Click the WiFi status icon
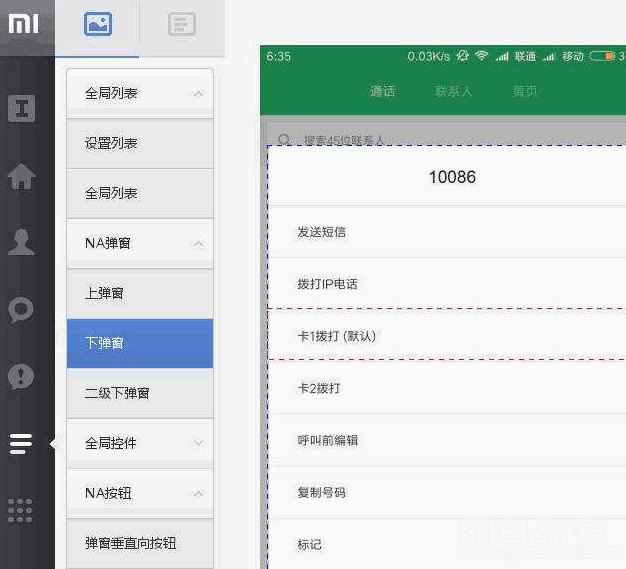626x569 pixels. [x=481, y=56]
